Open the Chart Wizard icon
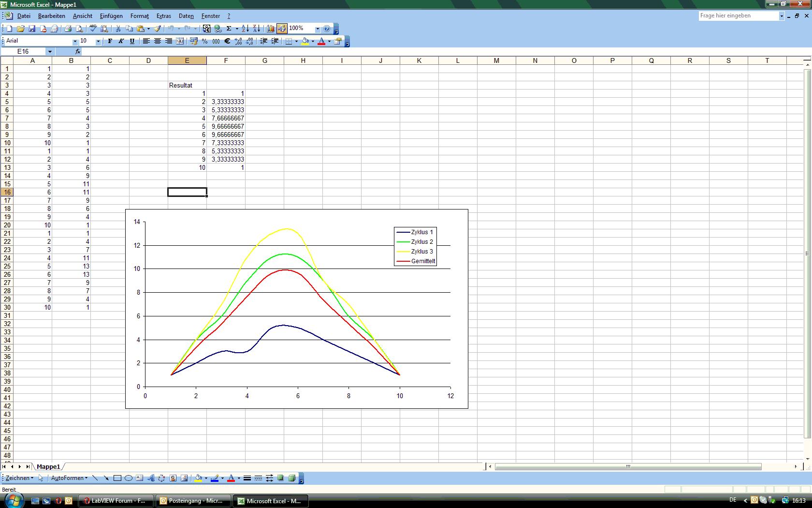This screenshot has width=812, height=508. (x=270, y=29)
